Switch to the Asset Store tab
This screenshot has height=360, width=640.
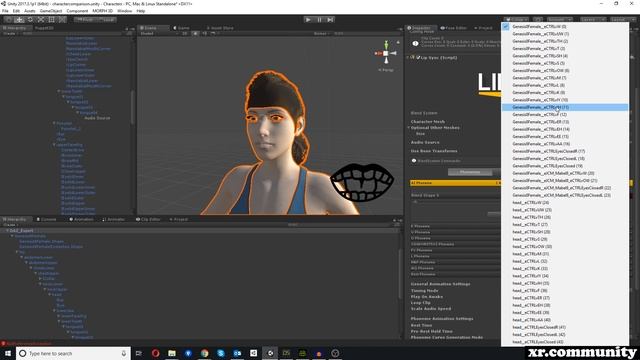click(x=220, y=28)
